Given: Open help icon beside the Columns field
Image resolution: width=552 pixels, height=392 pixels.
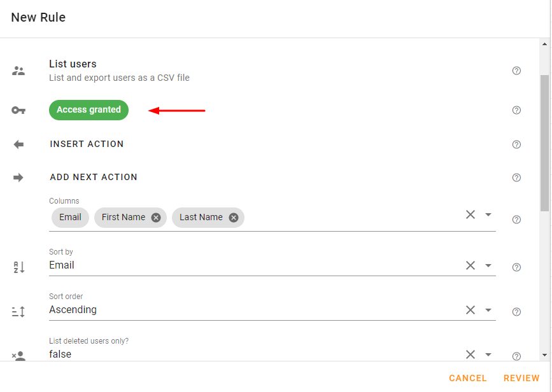Looking at the screenshot, I should (x=516, y=220).
